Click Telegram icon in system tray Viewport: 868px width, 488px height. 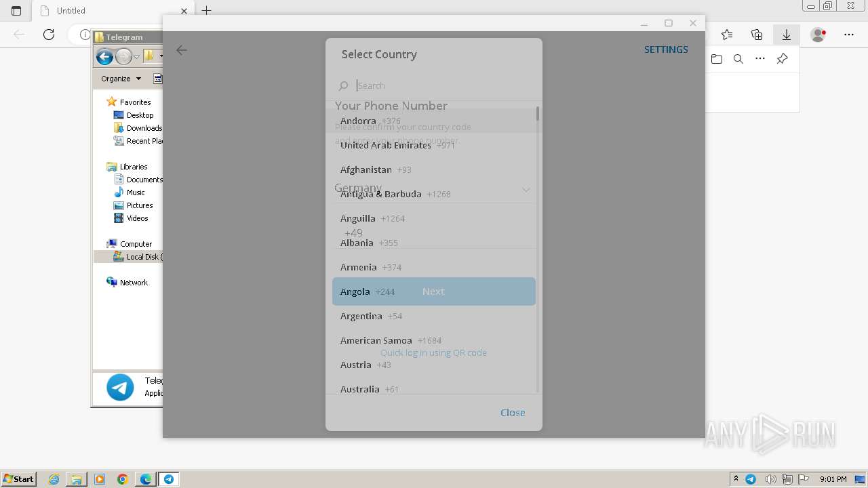click(x=751, y=479)
